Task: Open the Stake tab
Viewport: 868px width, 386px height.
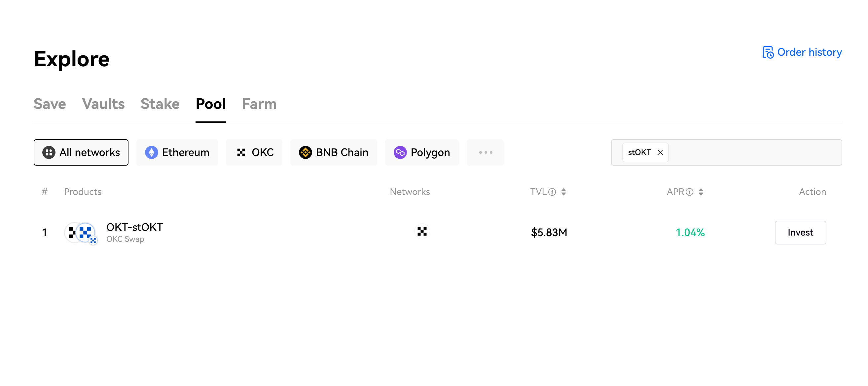Action: (160, 104)
